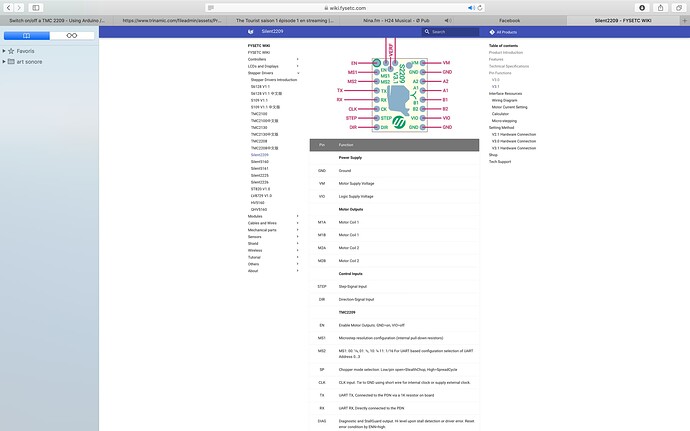Screen dimensions: 690x431
Task: Jump to Product Introduction in table of contents
Action: (x=506, y=52)
